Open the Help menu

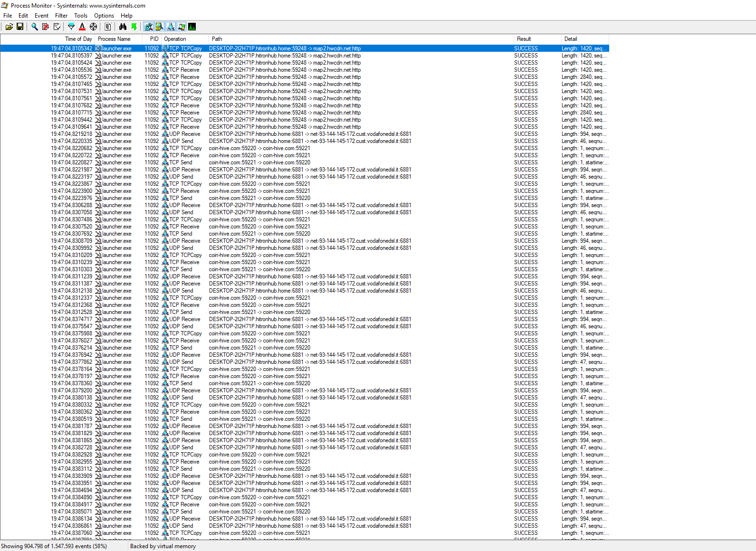tap(126, 16)
